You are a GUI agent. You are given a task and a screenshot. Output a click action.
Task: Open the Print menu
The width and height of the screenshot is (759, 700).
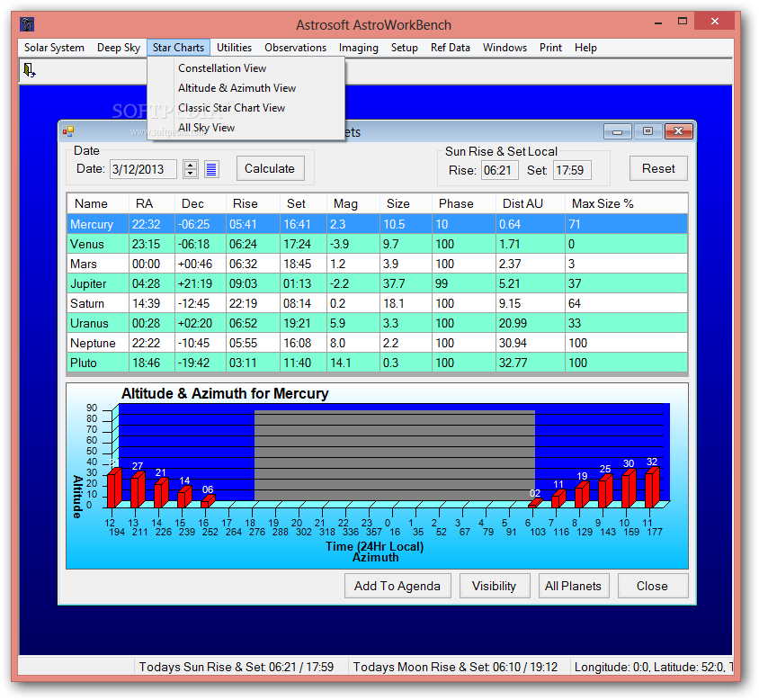(x=551, y=48)
